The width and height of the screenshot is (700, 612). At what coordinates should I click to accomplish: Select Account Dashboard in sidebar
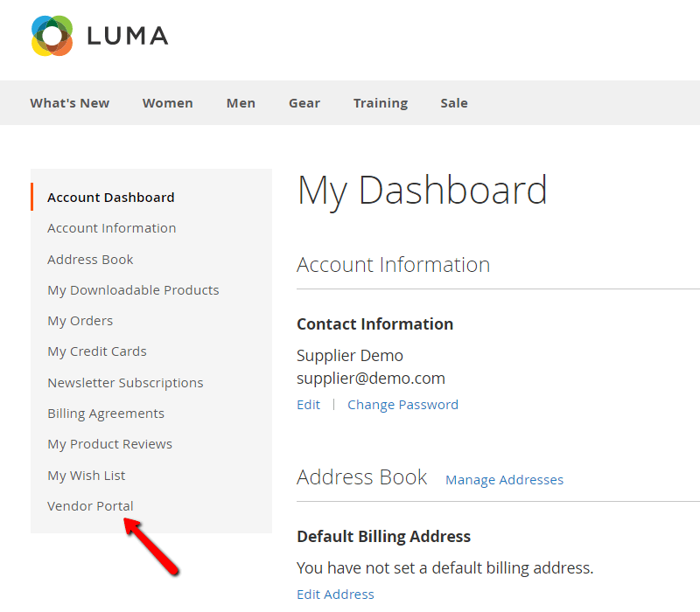click(111, 198)
